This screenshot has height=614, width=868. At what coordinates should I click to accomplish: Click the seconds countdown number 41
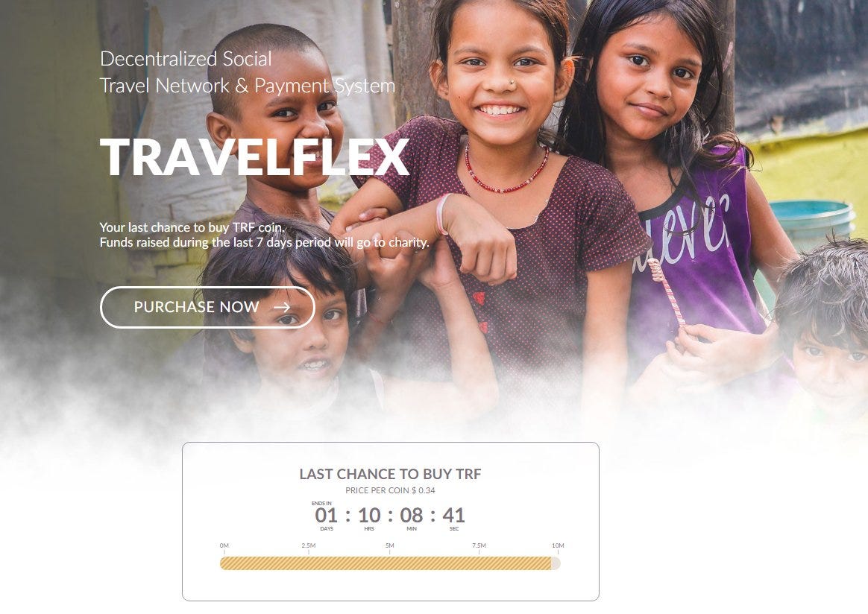(x=454, y=516)
